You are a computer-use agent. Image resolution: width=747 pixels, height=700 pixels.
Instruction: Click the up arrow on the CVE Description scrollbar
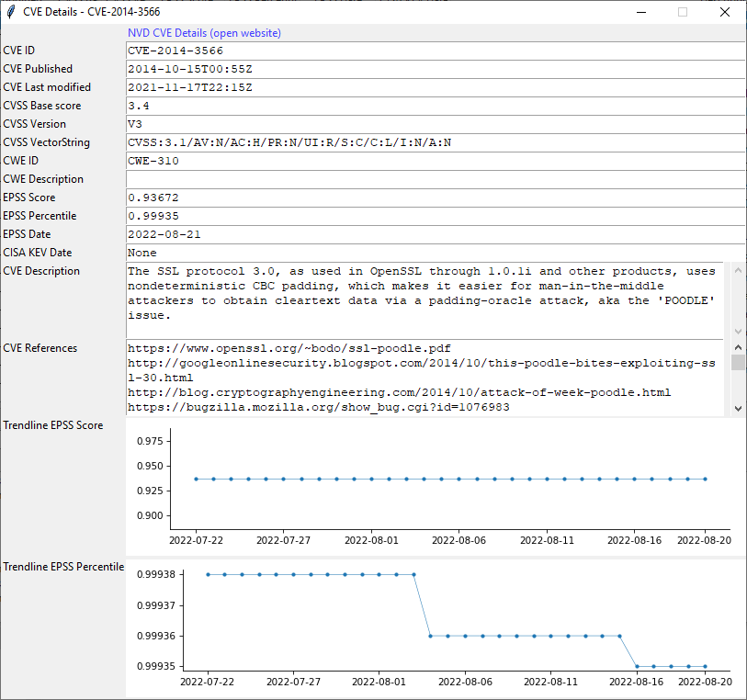(739, 268)
